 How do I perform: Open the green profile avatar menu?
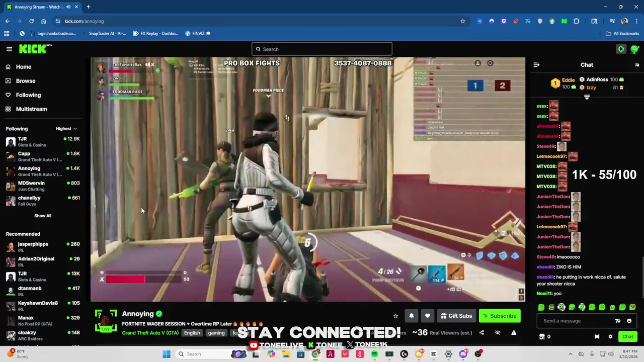click(635, 49)
